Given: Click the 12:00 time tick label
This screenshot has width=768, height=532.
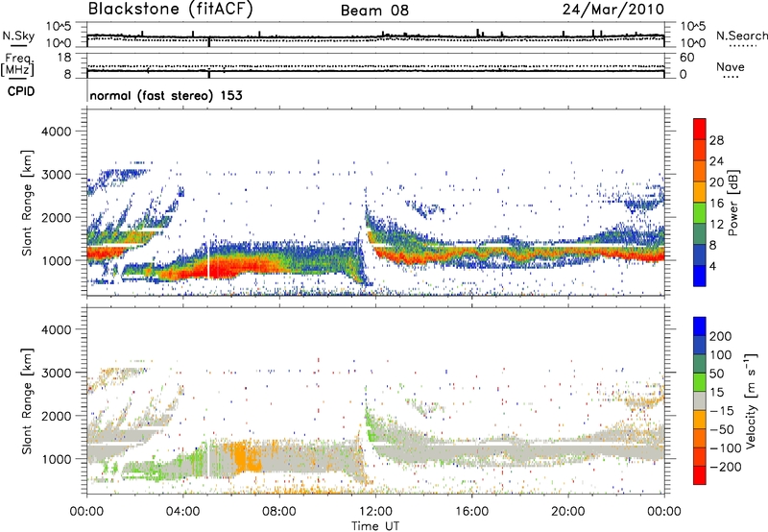Looking at the screenshot, I should click(x=375, y=512).
